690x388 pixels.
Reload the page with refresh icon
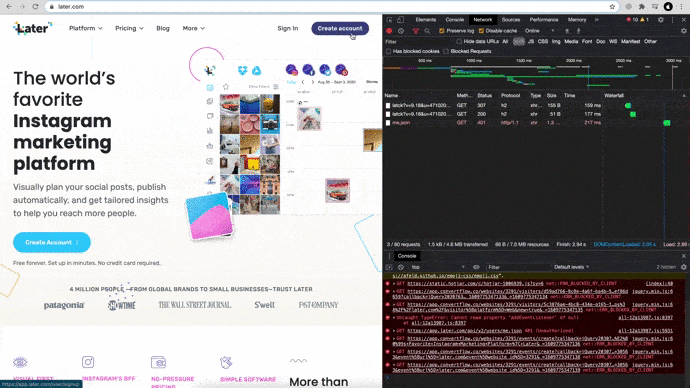[x=35, y=7]
